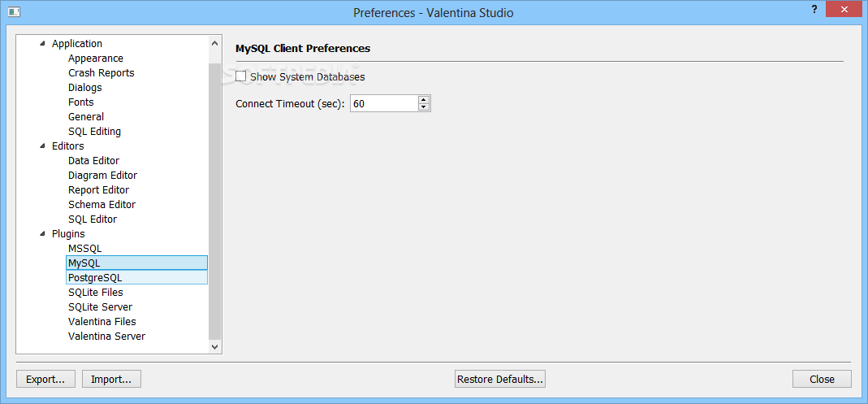Click the Restore Defaults... button
868x404 pixels.
click(x=500, y=379)
